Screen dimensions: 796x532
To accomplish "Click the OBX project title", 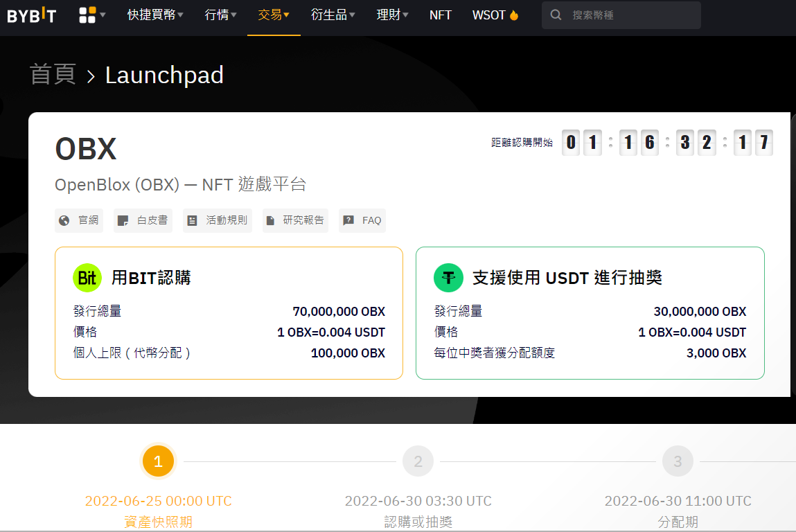I will (x=86, y=149).
